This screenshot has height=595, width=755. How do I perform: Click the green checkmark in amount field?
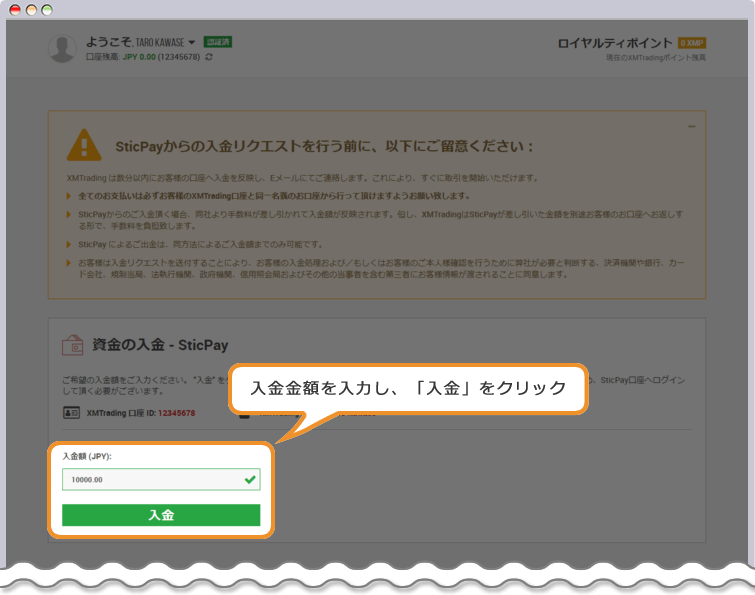pyautogui.click(x=250, y=479)
